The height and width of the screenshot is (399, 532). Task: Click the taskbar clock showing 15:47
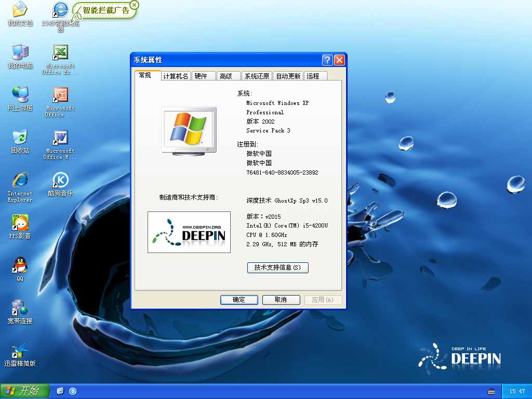click(x=517, y=391)
